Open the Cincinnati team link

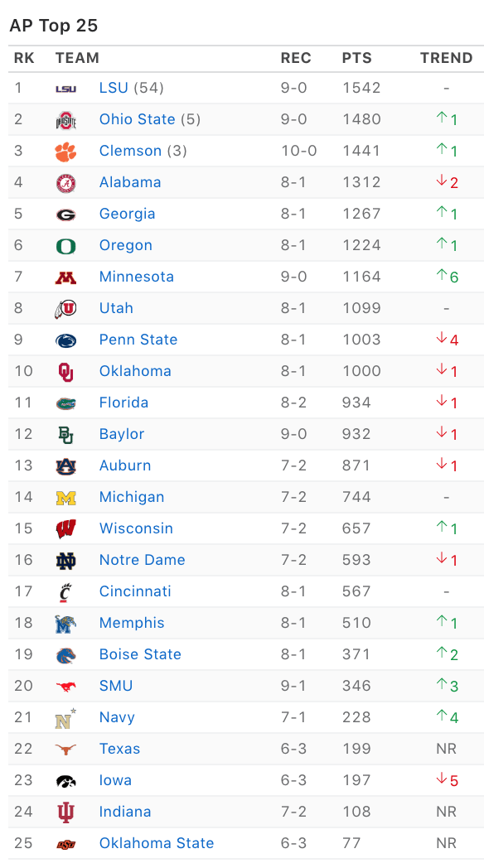[x=135, y=591]
